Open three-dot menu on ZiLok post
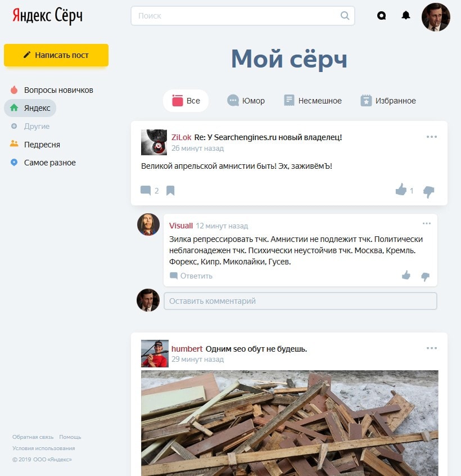461x476 pixels. pos(431,137)
